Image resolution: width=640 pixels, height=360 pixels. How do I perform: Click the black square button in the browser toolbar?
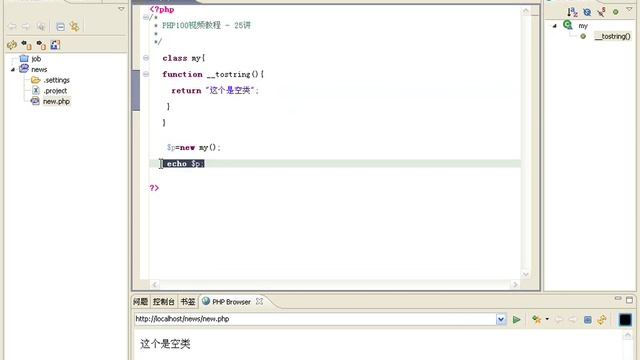click(625, 320)
